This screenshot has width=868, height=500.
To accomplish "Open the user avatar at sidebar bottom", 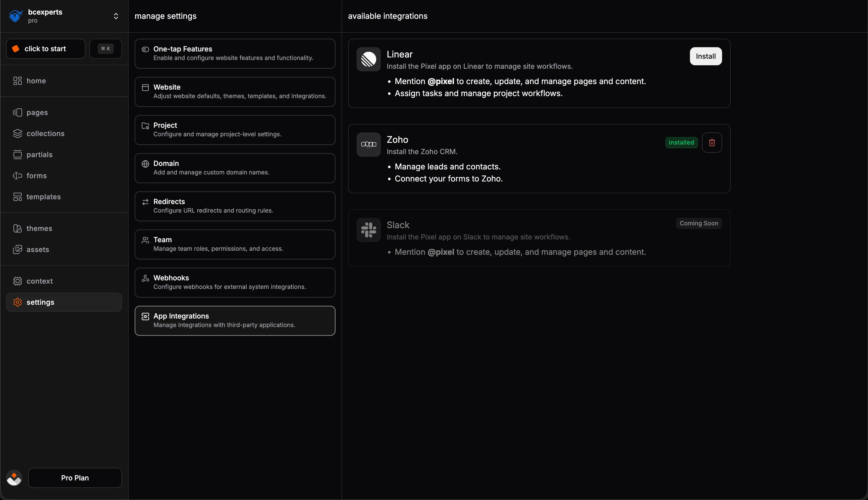I will (14, 478).
